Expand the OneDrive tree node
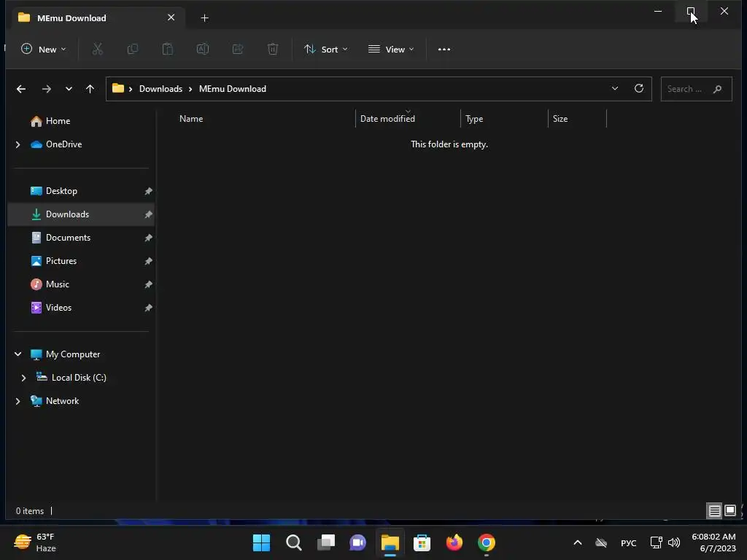Screen dimensions: 747x560 [18, 144]
